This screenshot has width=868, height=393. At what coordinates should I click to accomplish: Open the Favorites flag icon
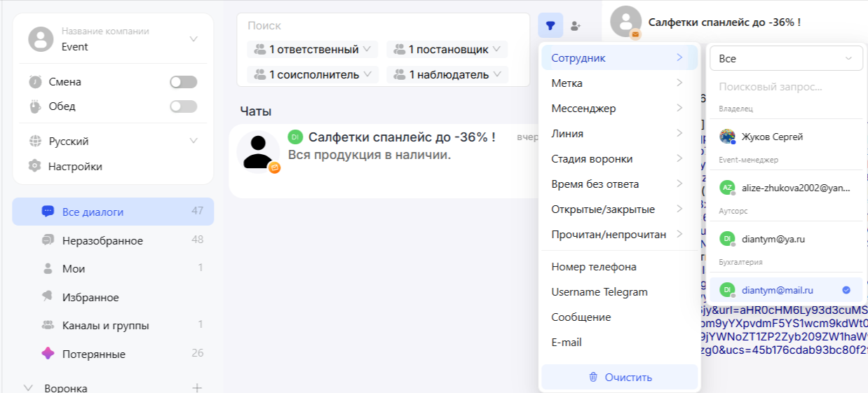click(x=48, y=297)
